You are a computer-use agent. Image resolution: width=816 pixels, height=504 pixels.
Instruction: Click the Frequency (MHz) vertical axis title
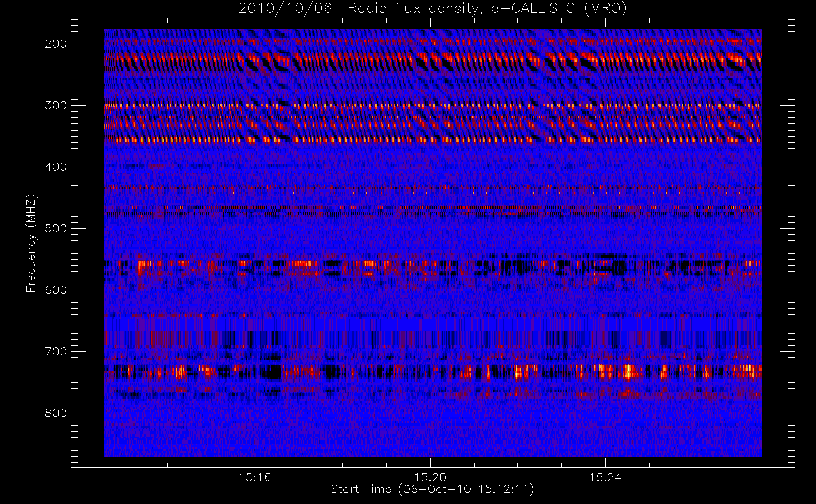31,243
